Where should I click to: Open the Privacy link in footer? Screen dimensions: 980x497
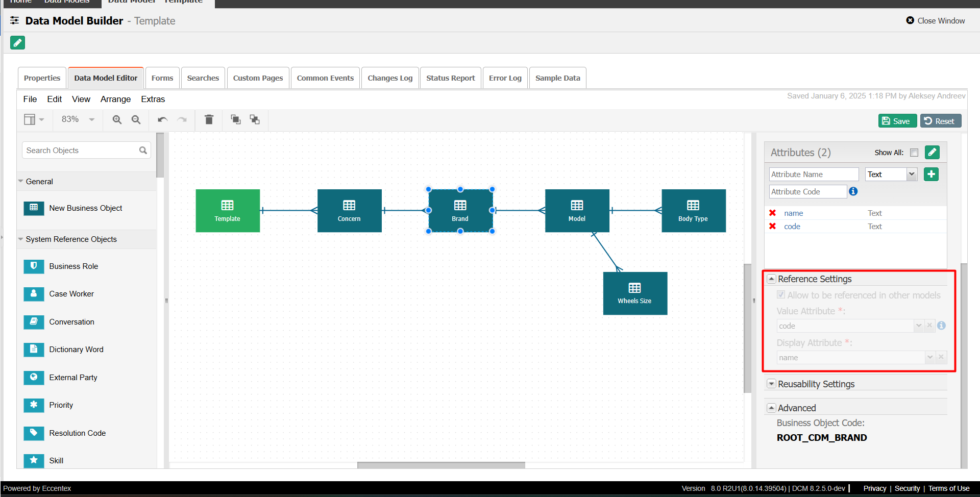875,488
